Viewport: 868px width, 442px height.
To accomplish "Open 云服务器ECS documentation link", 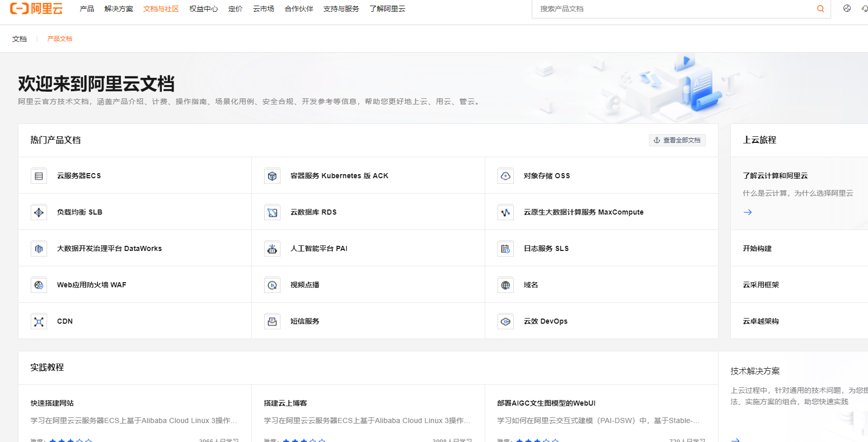I will [79, 176].
